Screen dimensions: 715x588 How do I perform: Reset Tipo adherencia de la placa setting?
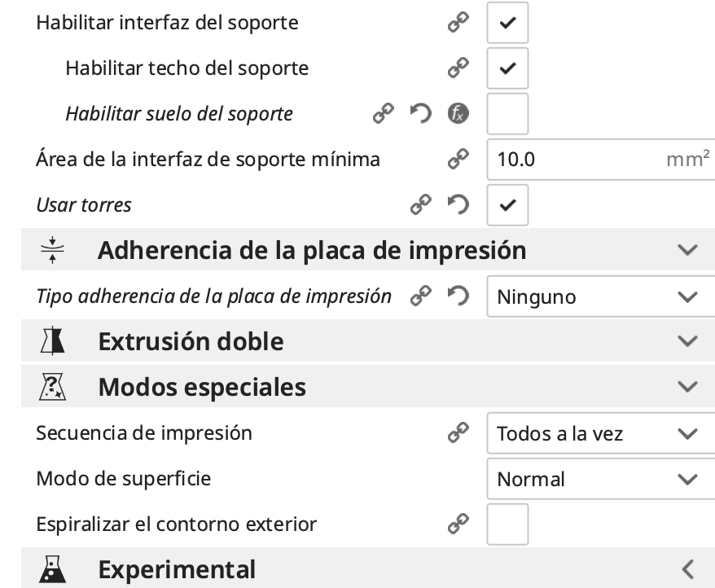tap(458, 296)
